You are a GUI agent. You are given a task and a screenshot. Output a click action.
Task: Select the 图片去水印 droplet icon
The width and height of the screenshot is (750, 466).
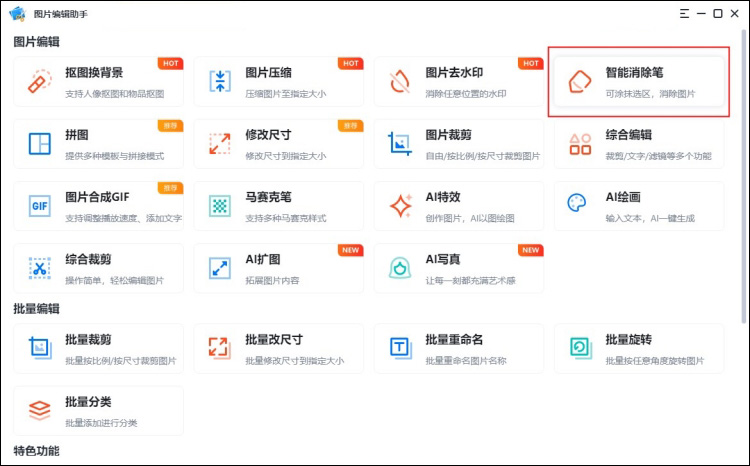tap(400, 81)
